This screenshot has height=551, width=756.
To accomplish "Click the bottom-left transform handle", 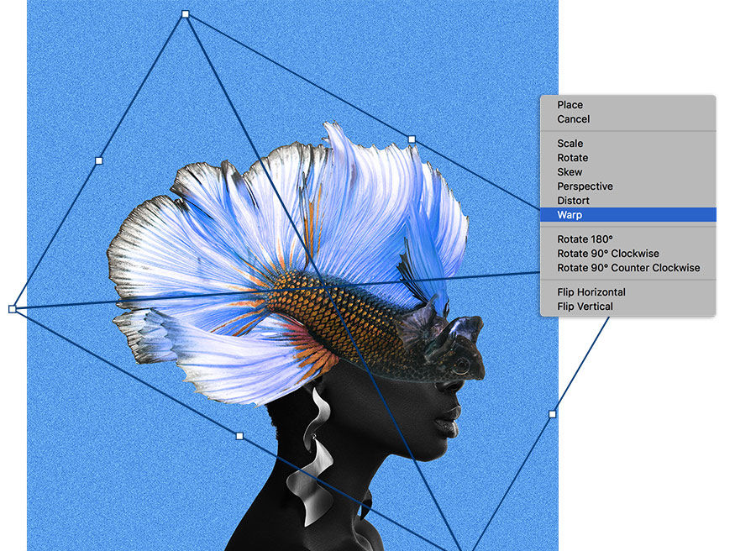I will [x=239, y=435].
